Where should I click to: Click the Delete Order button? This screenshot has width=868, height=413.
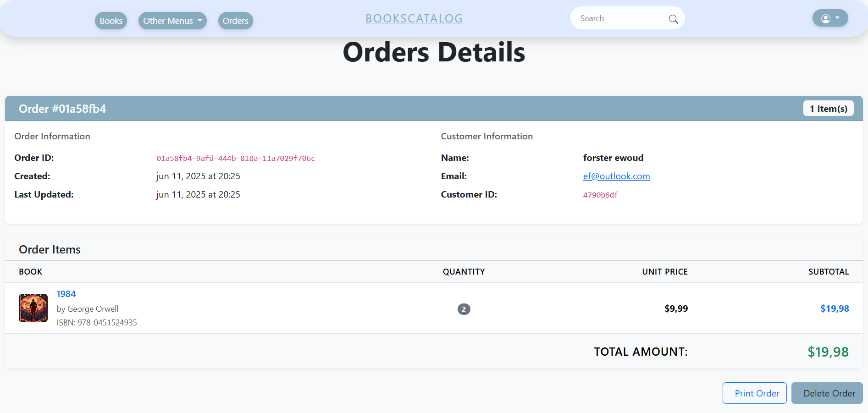coord(827,393)
